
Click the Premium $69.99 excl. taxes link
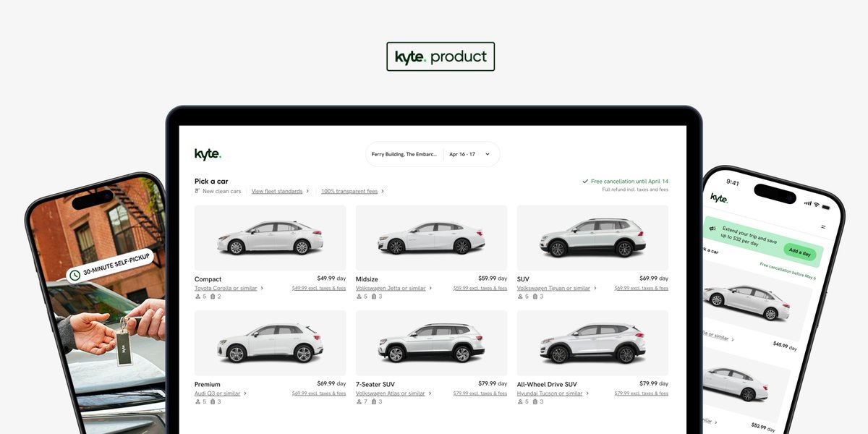pyautogui.click(x=319, y=393)
